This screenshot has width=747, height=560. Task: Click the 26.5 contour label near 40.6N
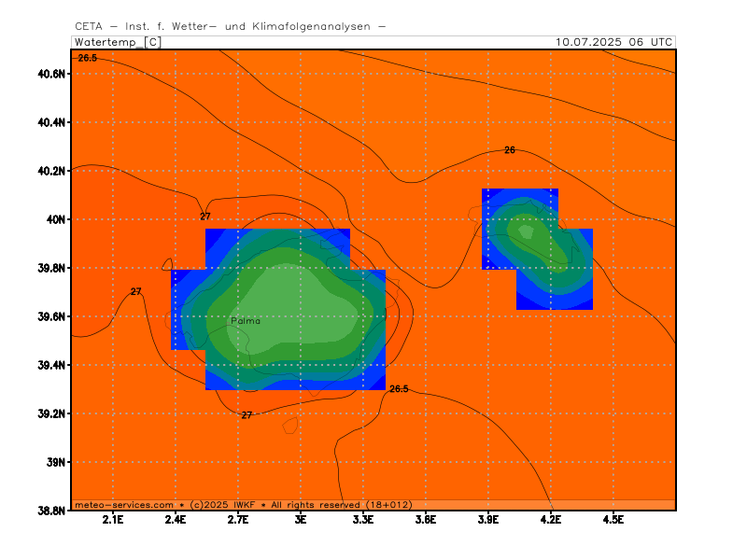tap(88, 58)
